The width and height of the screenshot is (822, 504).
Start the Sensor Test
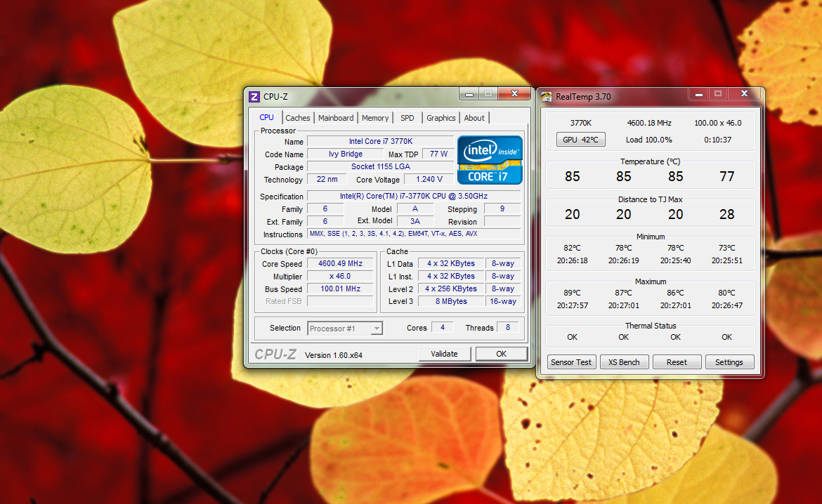pos(571,362)
